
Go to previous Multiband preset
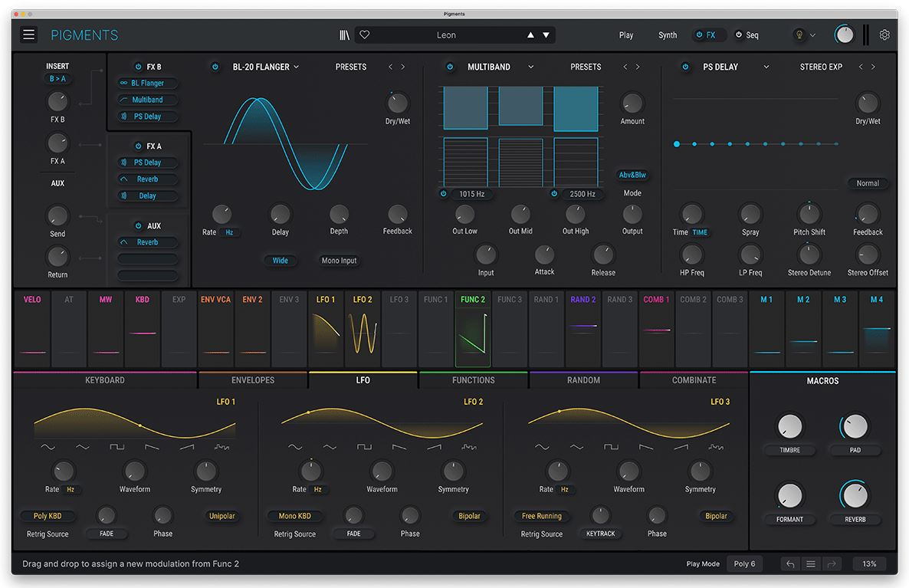click(x=625, y=67)
